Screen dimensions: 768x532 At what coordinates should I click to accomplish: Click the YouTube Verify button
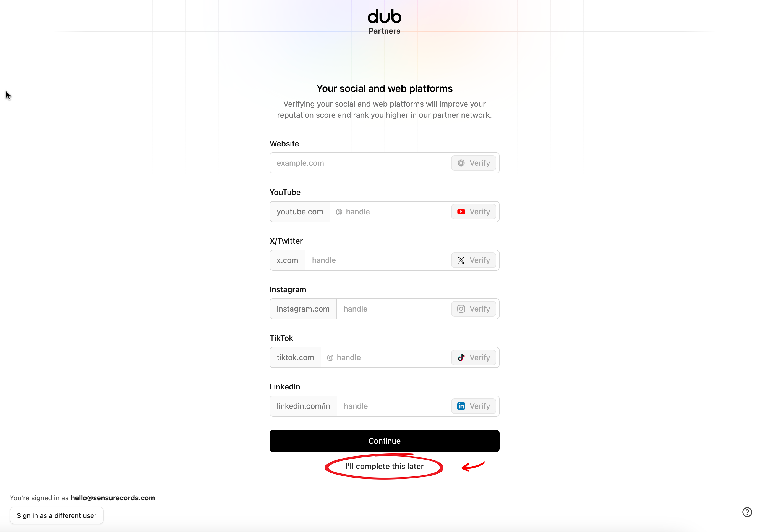coord(473,212)
